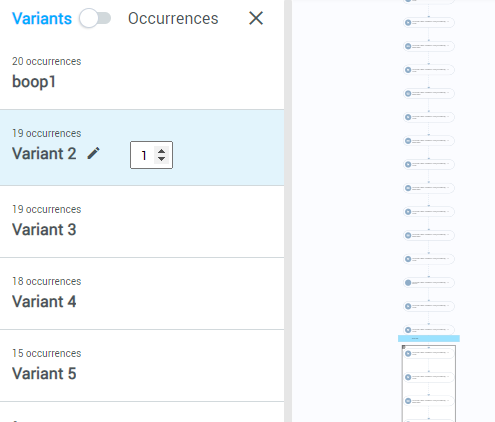Select the Variant 2 row
The width and height of the screenshot is (495, 422).
point(142,148)
